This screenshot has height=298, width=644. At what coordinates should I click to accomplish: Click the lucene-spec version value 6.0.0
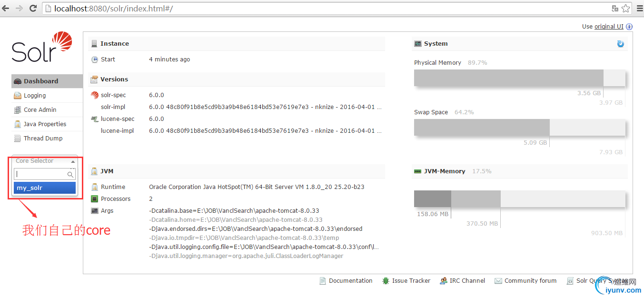(157, 119)
